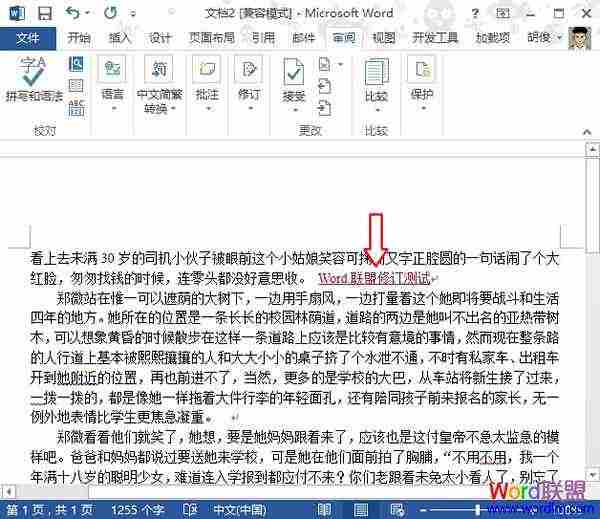Switch to the 引用 tab
Image resolution: width=600 pixels, height=519 pixels.
point(263,38)
